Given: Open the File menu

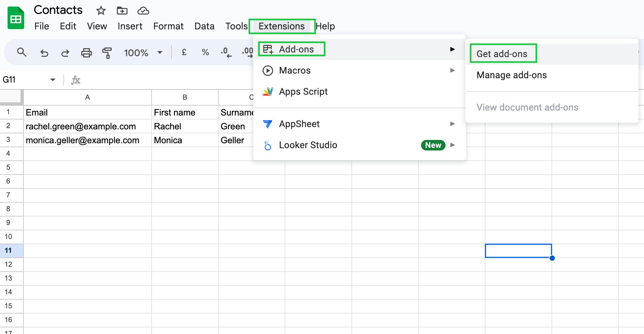Looking at the screenshot, I should [x=42, y=26].
